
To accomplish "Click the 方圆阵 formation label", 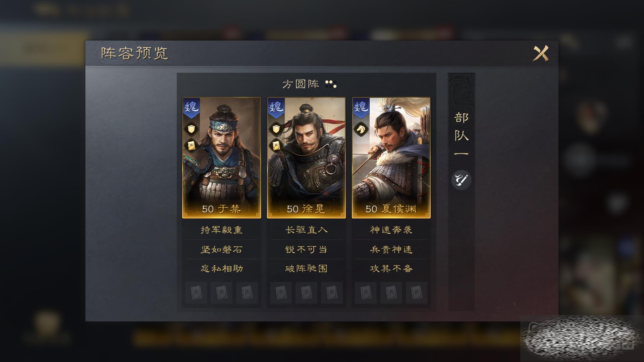I will click(301, 84).
